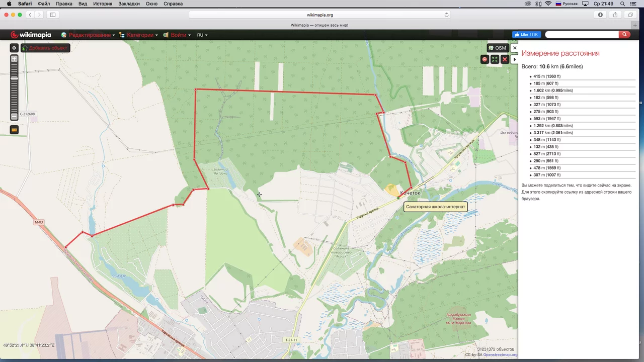644x362 pixels.
Task: Open the Закладки menu
Action: (129, 4)
